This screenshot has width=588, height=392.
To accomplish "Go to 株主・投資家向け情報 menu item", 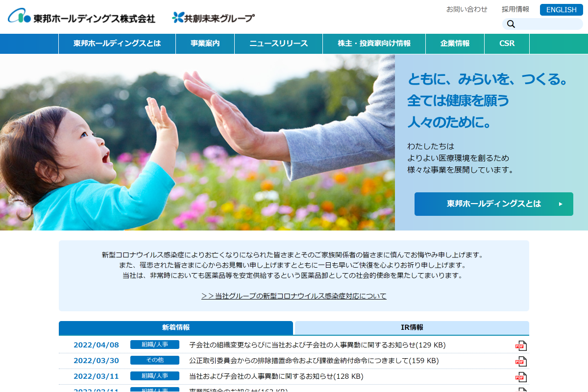I will click(374, 44).
